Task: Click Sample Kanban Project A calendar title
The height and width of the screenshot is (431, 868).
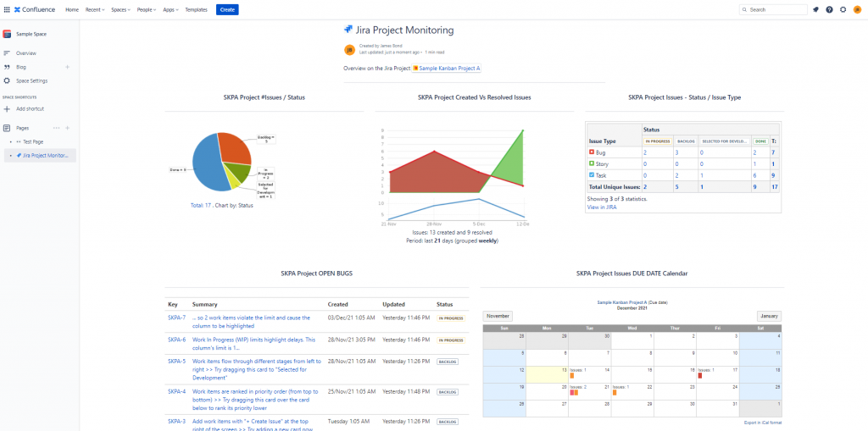Action: (x=622, y=302)
